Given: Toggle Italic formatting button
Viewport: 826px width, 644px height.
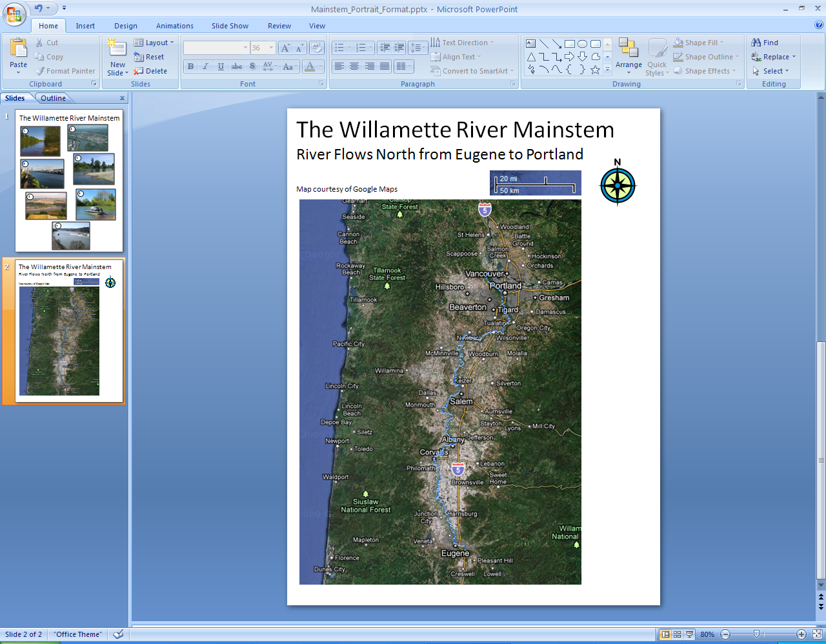Looking at the screenshot, I should click(206, 66).
